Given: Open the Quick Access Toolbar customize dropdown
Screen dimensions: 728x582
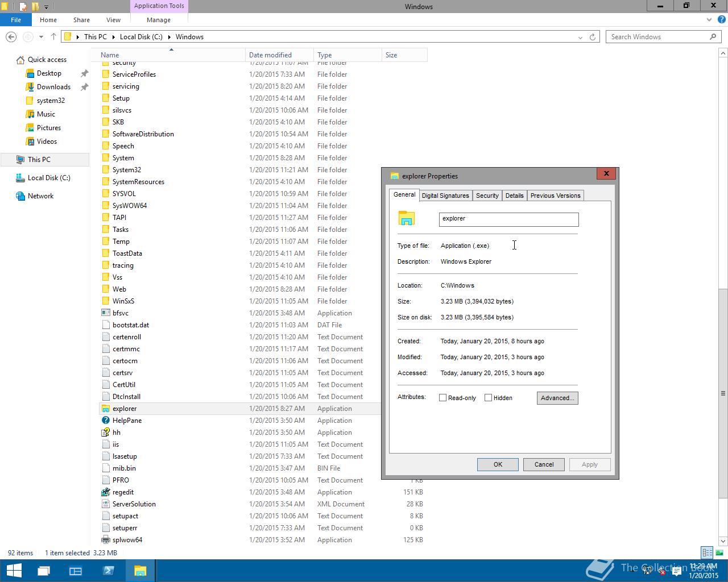Looking at the screenshot, I should [x=46, y=7].
